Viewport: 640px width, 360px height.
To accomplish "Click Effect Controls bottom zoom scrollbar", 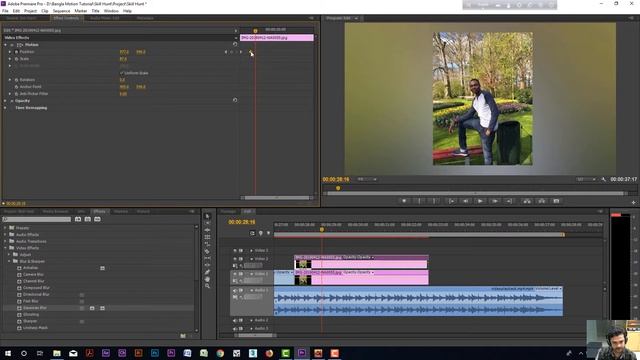I will click(x=277, y=198).
